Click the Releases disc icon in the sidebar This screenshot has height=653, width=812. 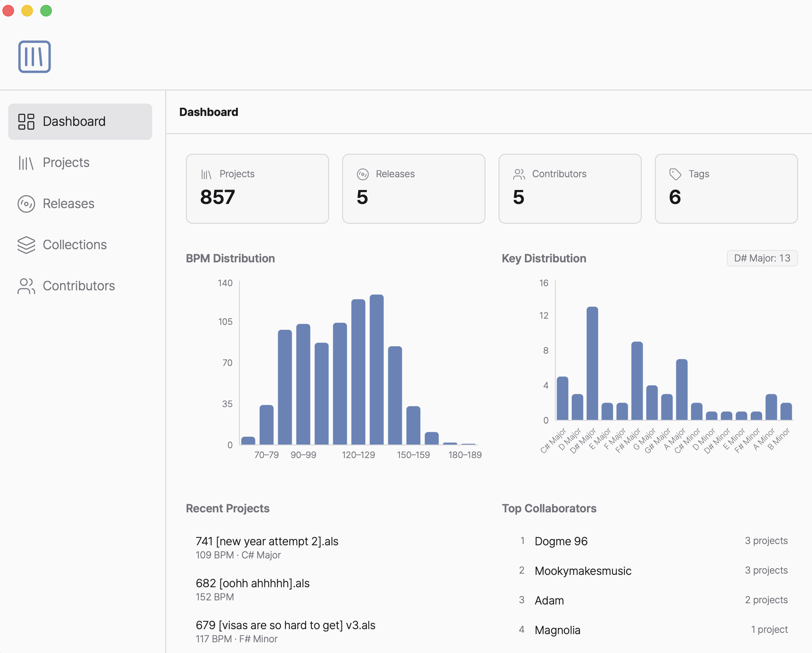tap(26, 204)
